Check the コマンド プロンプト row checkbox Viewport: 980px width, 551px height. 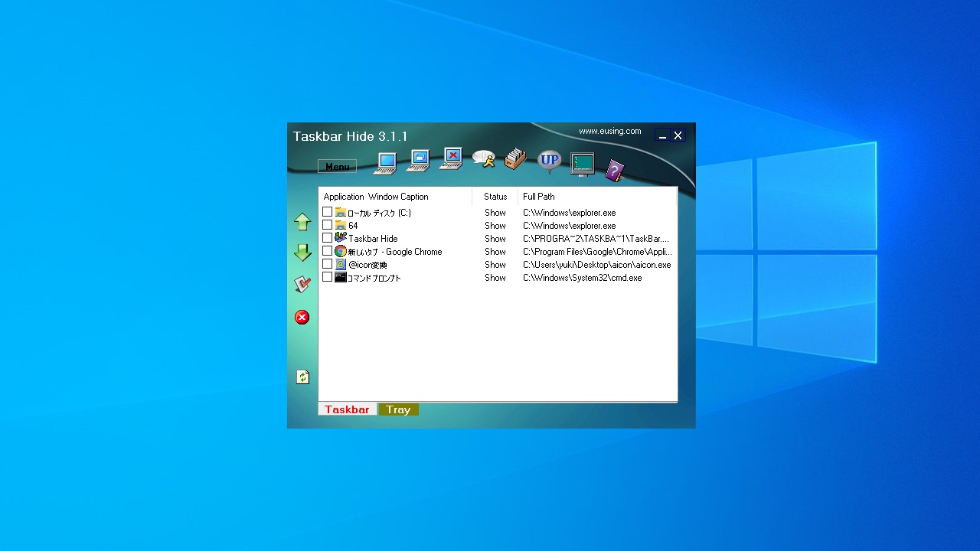328,277
